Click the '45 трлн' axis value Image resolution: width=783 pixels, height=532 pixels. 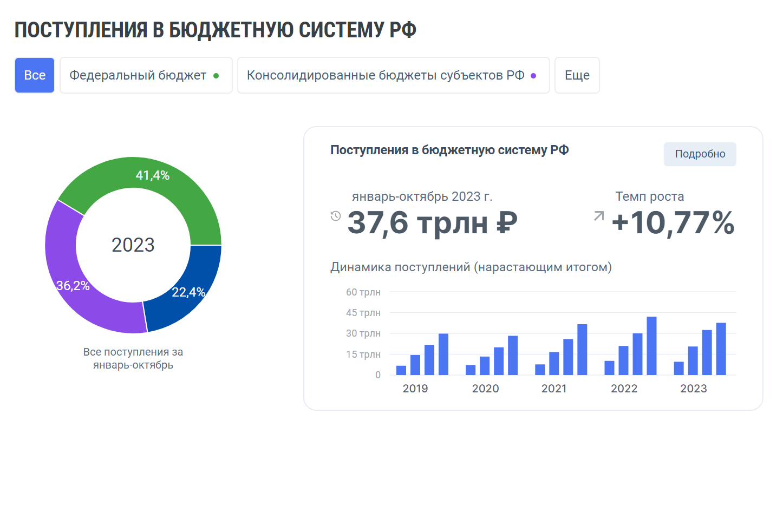click(x=363, y=313)
